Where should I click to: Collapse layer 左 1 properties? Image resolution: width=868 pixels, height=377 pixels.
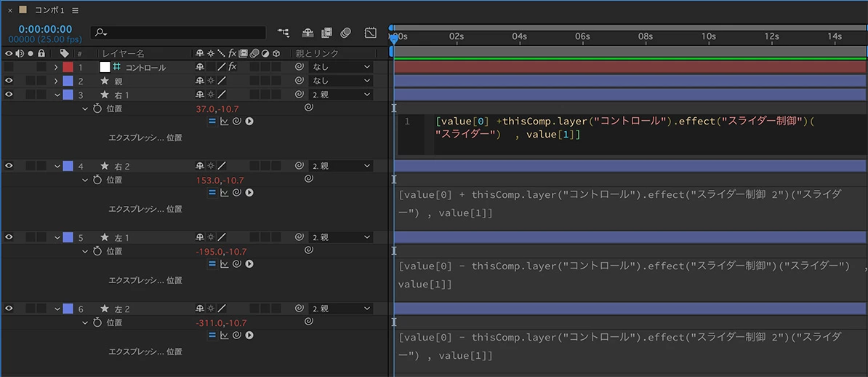56,237
